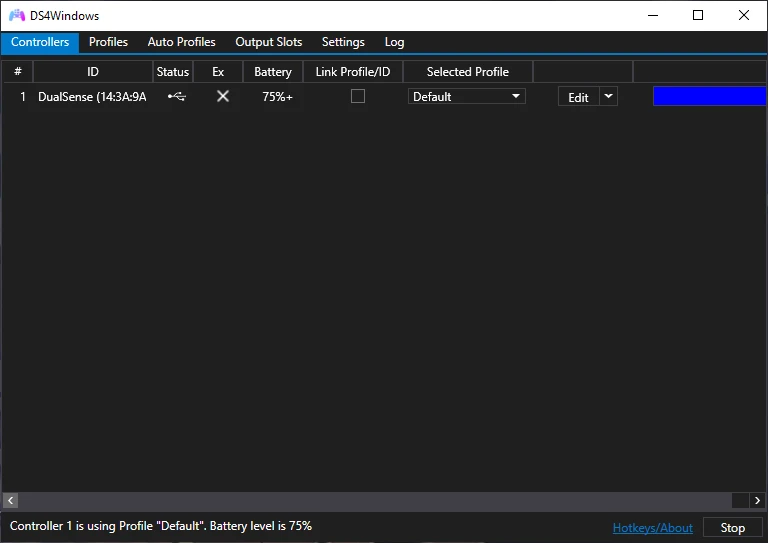Click the horizontal scrollbar right arrow
Viewport: 768px width, 543px height.
tap(757, 500)
